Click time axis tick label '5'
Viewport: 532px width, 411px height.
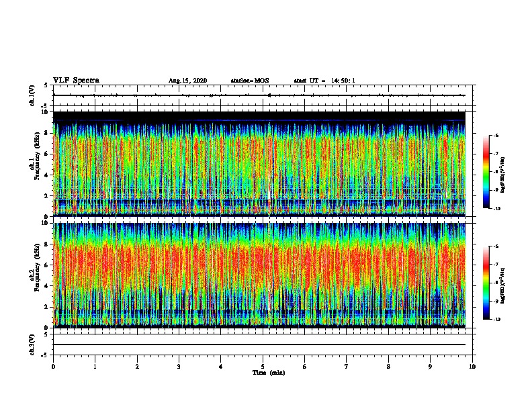pos(263,367)
